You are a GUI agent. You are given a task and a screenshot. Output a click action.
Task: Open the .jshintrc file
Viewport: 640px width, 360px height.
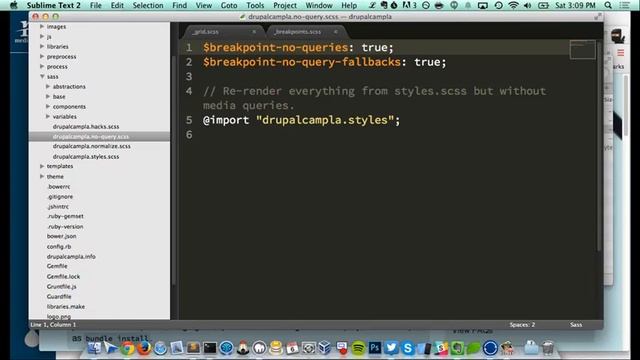point(58,207)
